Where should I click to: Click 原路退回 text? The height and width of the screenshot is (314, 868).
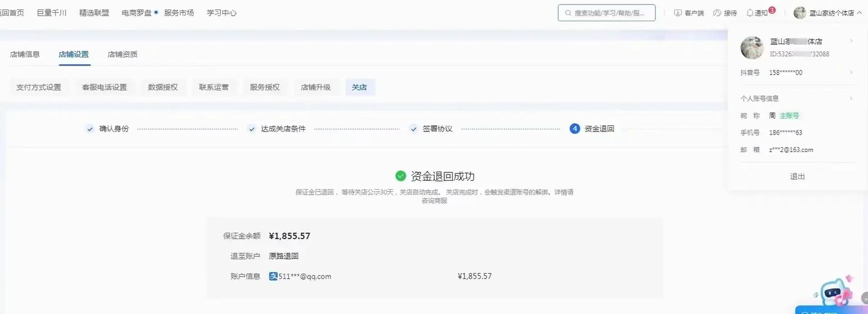pos(284,256)
